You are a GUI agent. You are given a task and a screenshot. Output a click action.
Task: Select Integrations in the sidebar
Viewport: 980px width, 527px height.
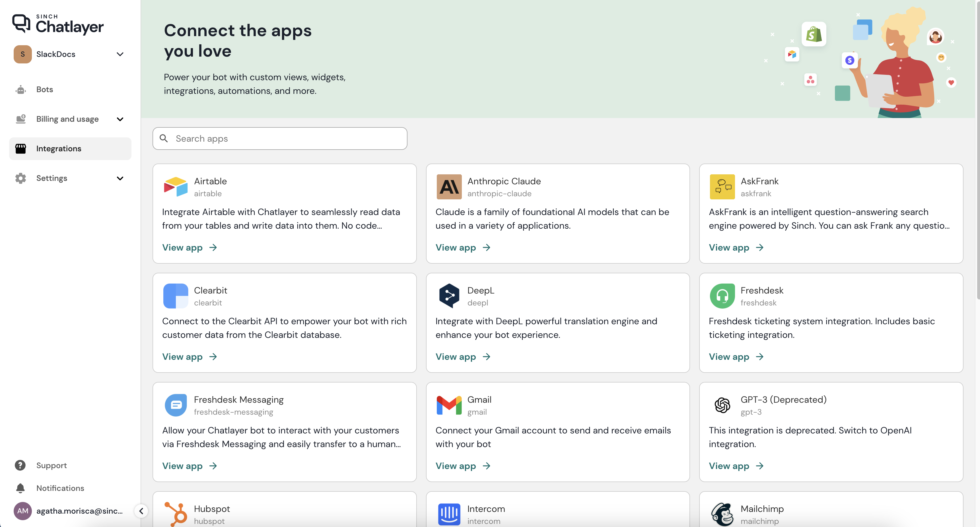point(59,149)
